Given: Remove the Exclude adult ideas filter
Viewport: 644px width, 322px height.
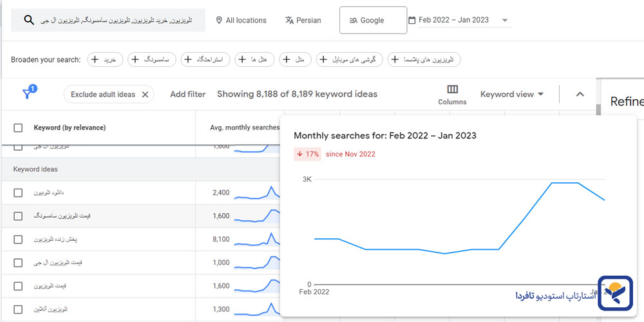Looking at the screenshot, I should 145,95.
